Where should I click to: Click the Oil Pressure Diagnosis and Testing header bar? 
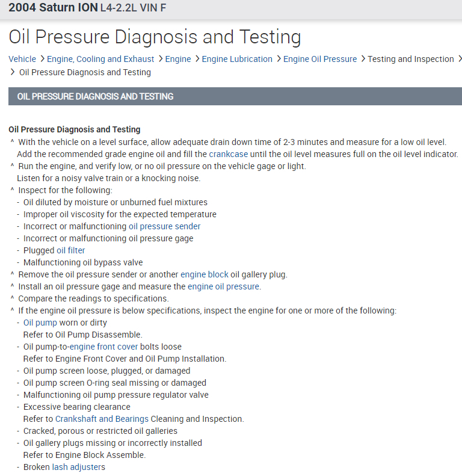235,96
